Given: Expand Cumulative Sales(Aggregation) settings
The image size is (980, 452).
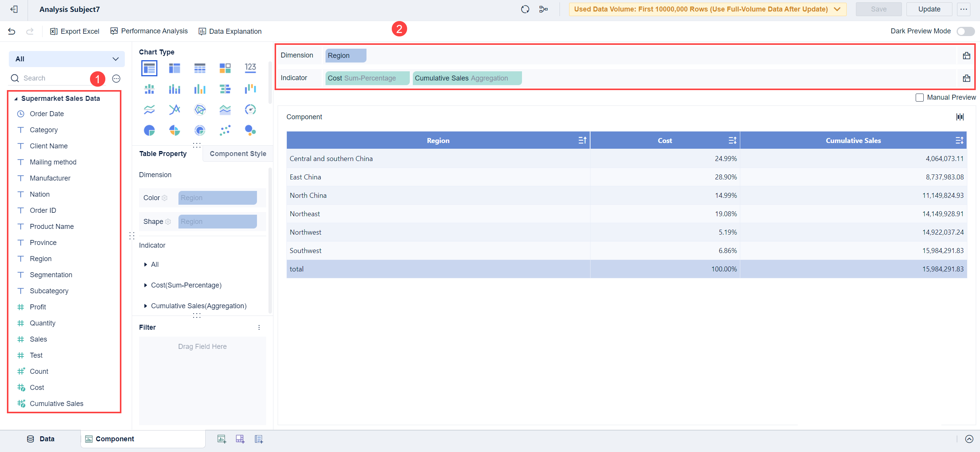Looking at the screenshot, I should pyautogui.click(x=146, y=306).
